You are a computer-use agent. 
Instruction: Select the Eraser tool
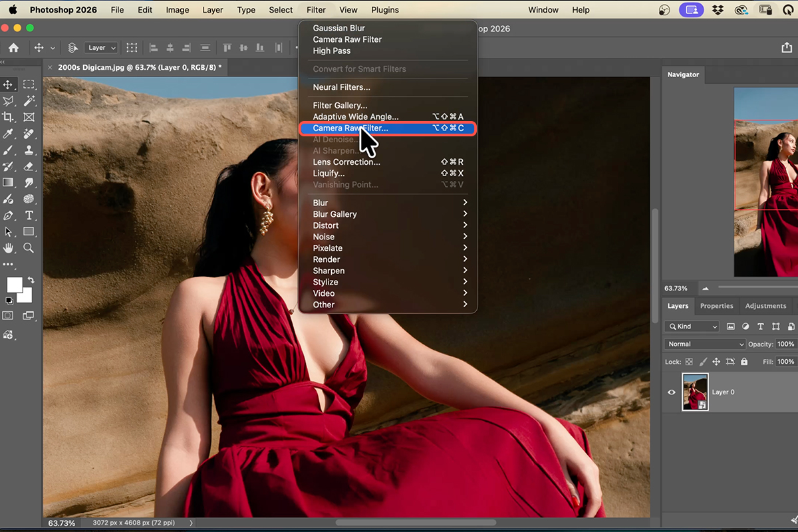(29, 166)
